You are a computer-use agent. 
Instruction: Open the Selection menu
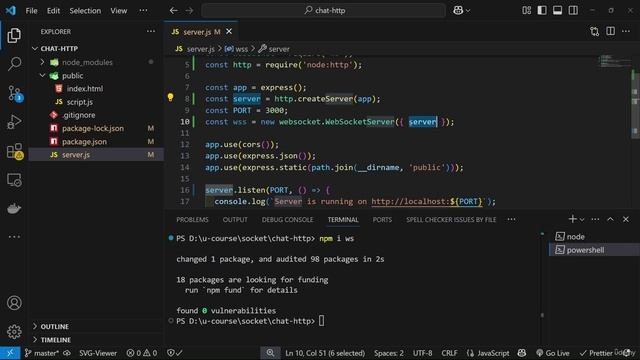pos(85,11)
